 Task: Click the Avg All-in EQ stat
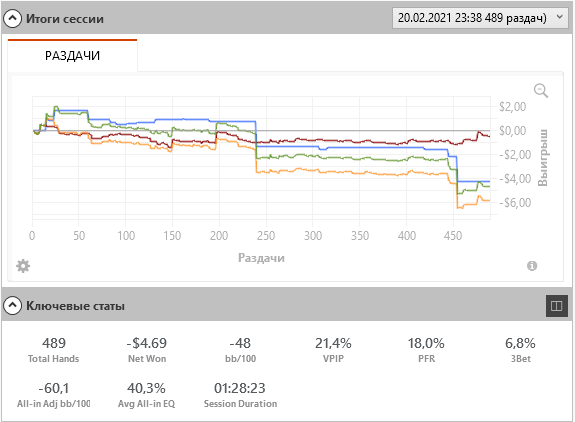point(147,395)
